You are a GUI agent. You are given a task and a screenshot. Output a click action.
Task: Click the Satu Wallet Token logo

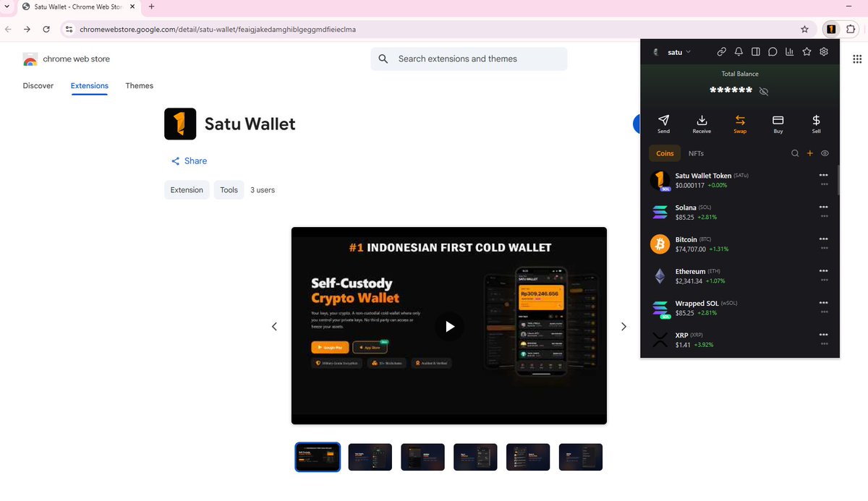coord(660,181)
